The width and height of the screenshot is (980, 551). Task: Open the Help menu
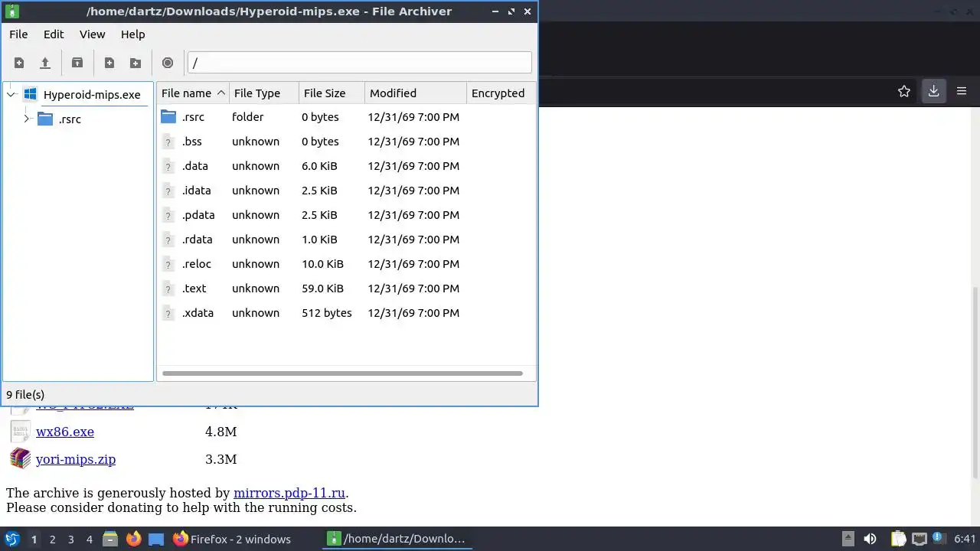pos(132,34)
